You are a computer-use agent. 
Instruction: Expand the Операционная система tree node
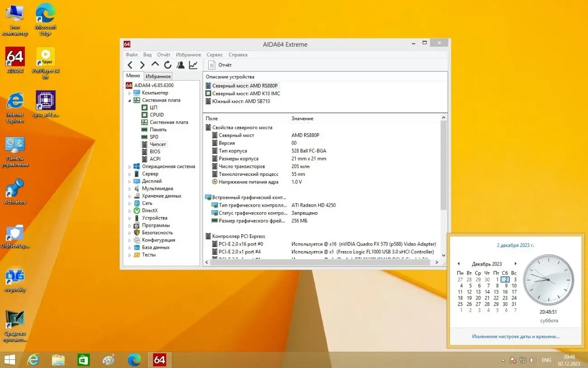[129, 167]
